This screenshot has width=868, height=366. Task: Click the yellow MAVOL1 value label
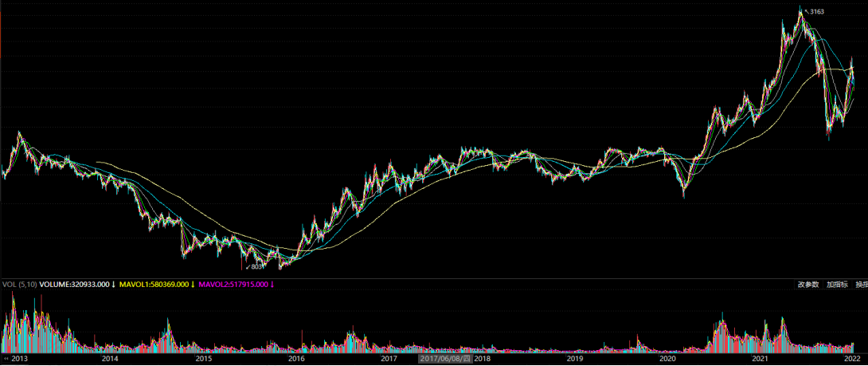point(155,285)
